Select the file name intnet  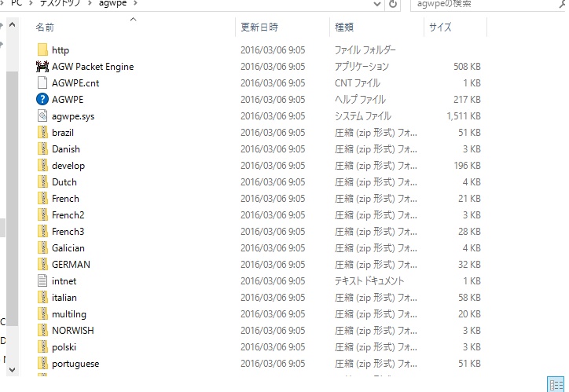(x=64, y=281)
